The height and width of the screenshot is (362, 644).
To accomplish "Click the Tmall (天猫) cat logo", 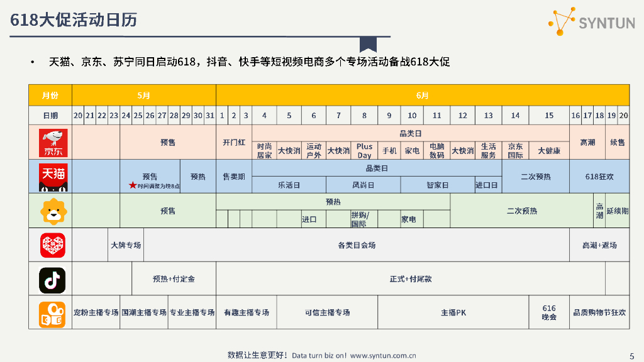I will point(53,177).
